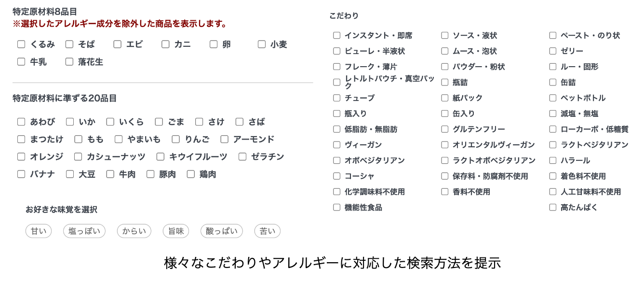Tick the 小麦 allergen checkbox
The image size is (644, 282).
click(262, 44)
